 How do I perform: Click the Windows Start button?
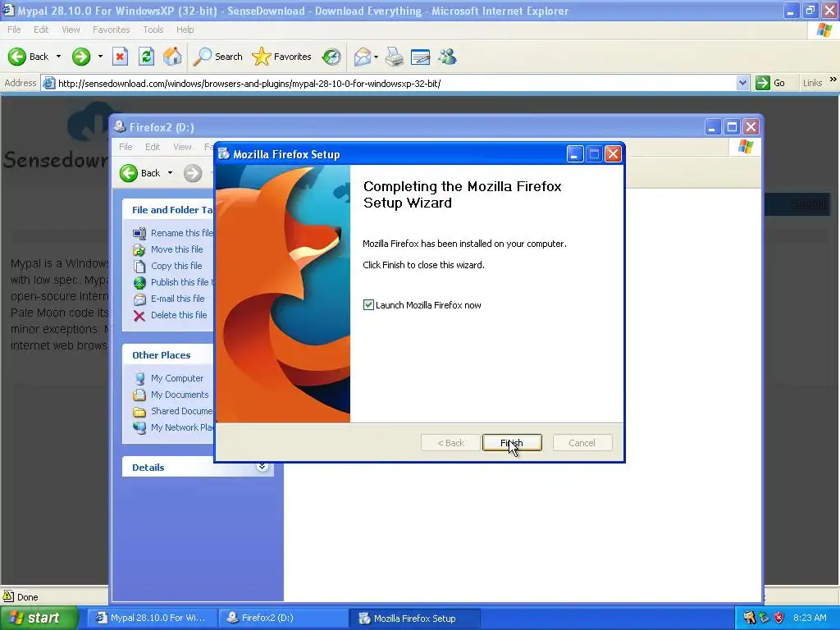click(39, 619)
